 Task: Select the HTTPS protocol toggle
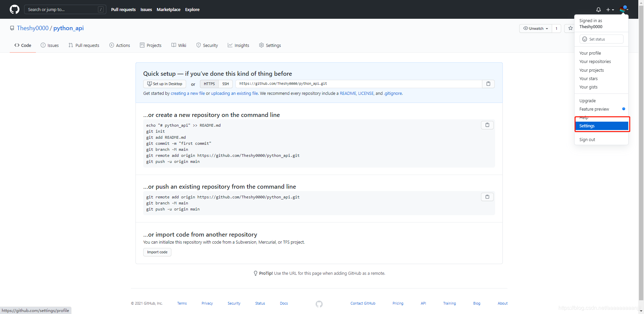[x=209, y=84]
